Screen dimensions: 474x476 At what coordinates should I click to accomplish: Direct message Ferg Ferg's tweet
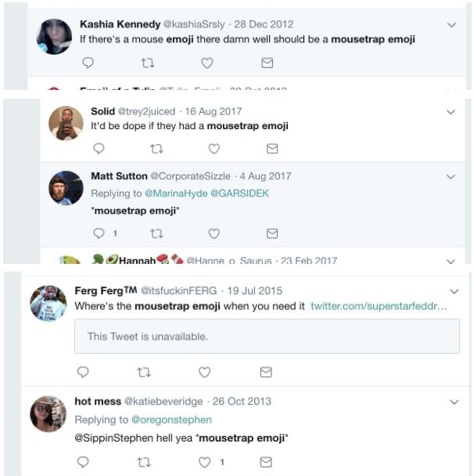(x=266, y=372)
